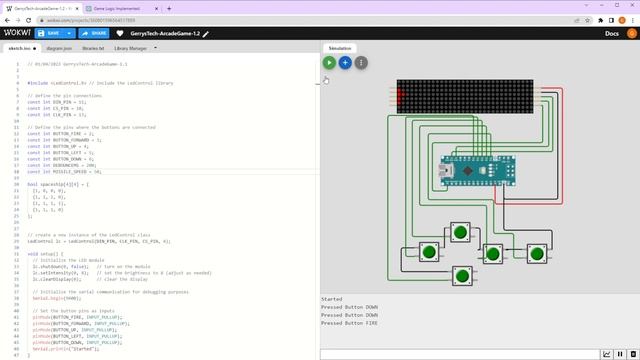Screen dimensions: 640x360
Task: Click the leftmost green pushbutton
Action: (429, 252)
